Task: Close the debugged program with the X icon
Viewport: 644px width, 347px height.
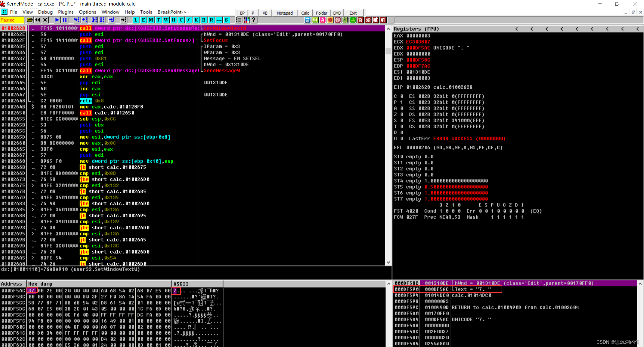Action: pos(45,20)
